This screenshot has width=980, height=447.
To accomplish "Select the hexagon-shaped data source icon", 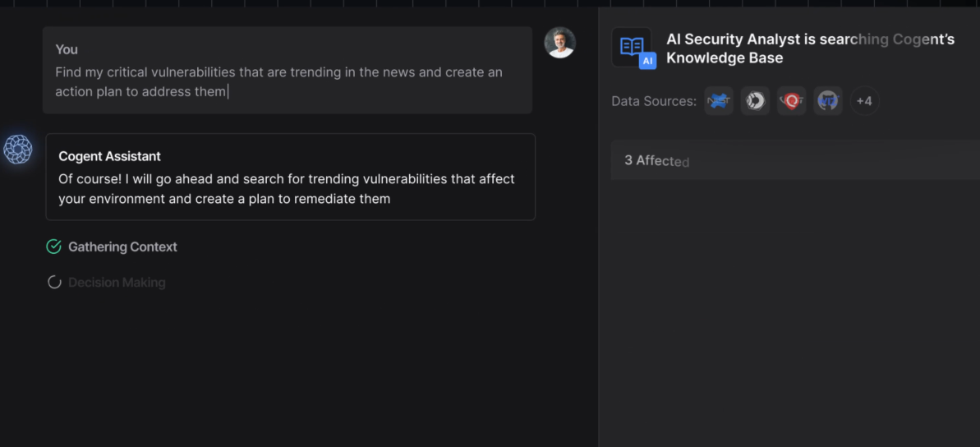I will click(x=755, y=101).
